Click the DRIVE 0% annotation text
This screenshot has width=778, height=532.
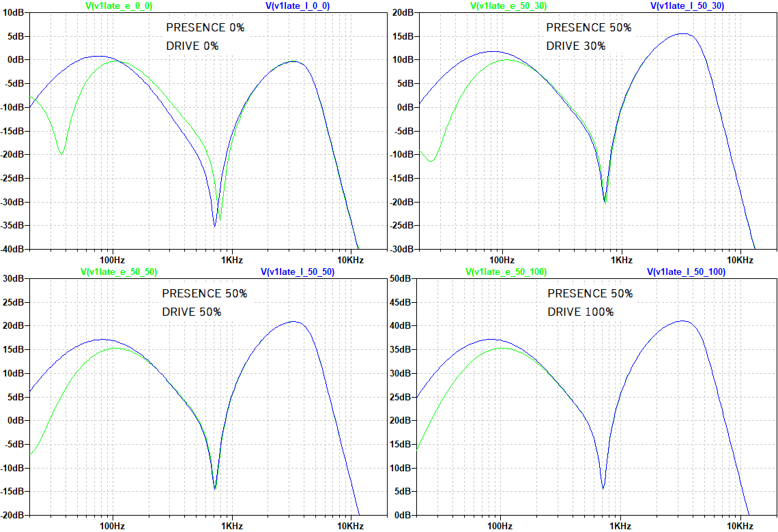pos(192,46)
